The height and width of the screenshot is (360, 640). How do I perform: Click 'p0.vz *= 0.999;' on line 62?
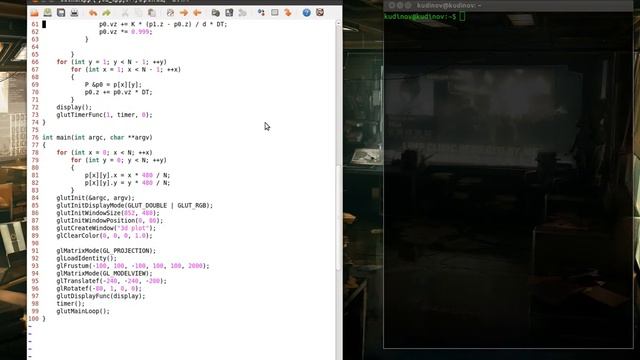pos(125,31)
